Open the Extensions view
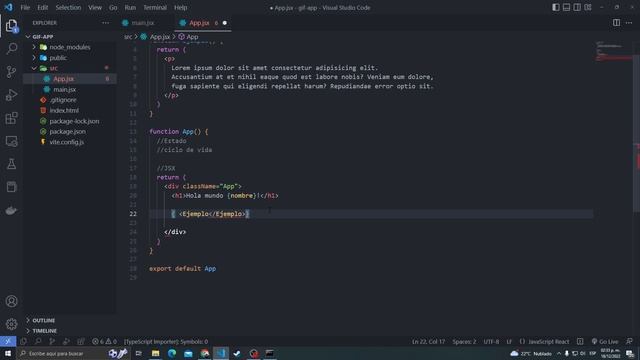Image resolution: width=640 pixels, height=360 pixels. (11, 118)
